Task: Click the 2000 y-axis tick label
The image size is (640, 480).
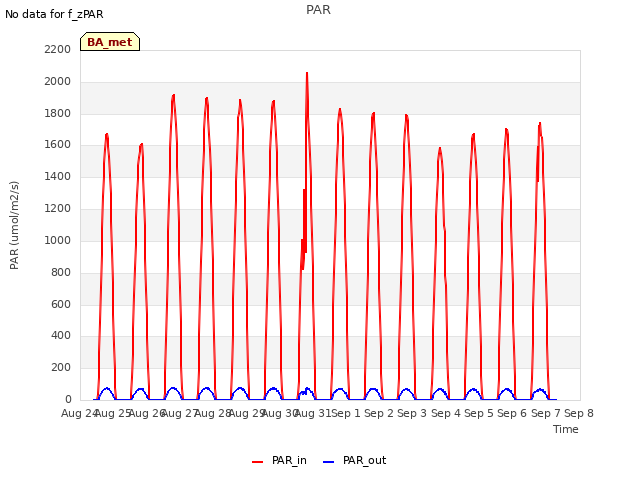Action: click(58, 81)
